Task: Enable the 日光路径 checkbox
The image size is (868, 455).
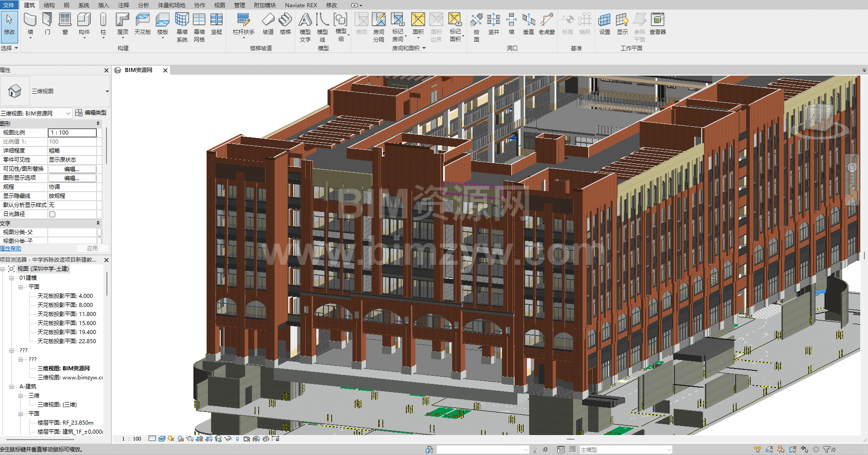Action: click(52, 214)
